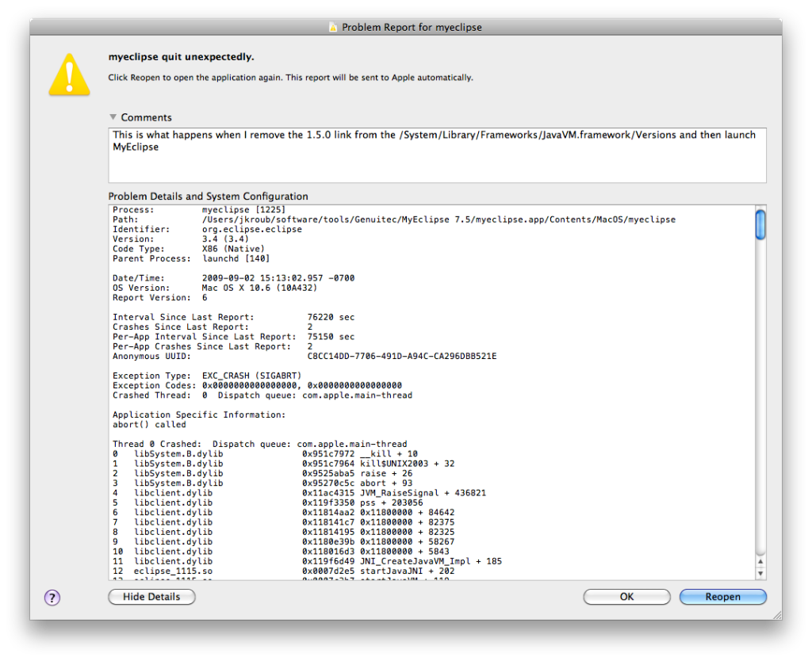Click the scrollbar up arrow
812x661 pixels.
tap(760, 562)
